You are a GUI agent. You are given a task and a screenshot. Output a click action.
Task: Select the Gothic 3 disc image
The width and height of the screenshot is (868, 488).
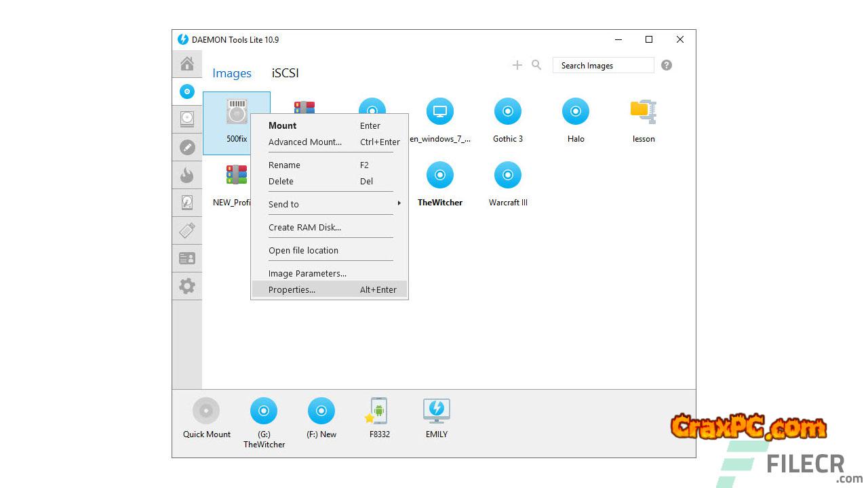[x=508, y=112]
